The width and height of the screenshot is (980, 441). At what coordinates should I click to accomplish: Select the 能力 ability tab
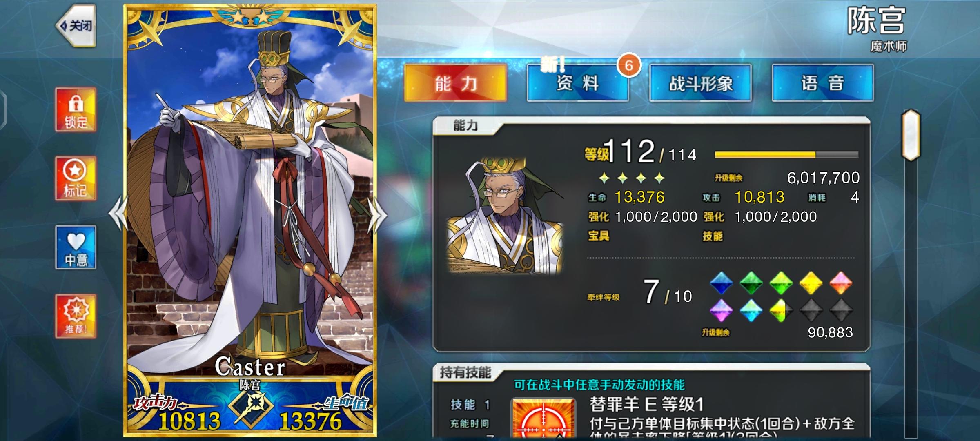(x=455, y=83)
